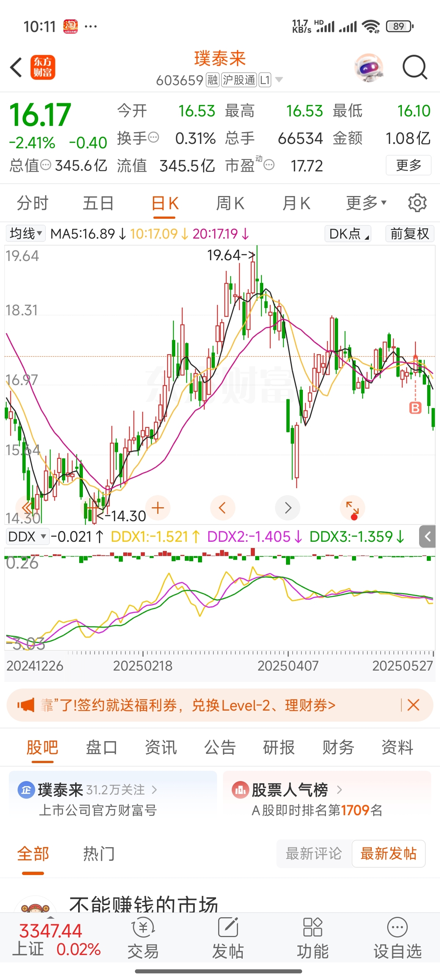Tap 市盈 info circle icon
Screen dimensions: 440x980
coord(269,165)
